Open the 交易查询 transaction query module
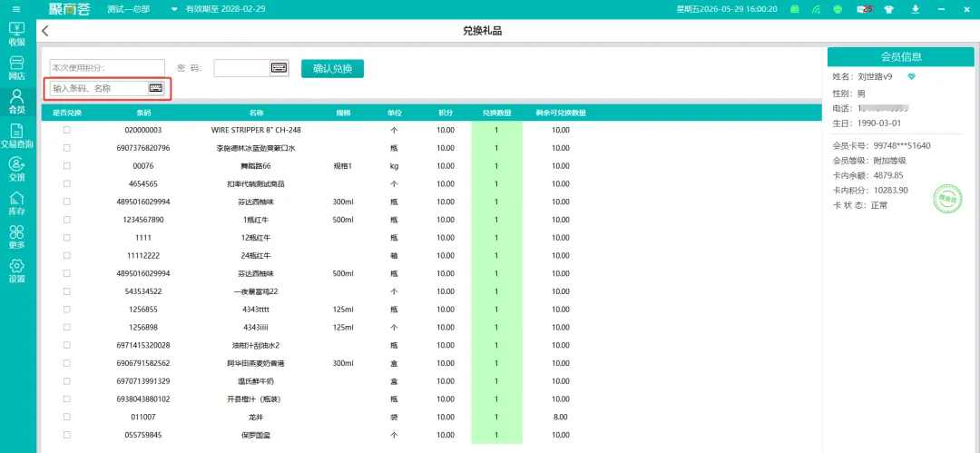The height and width of the screenshot is (453, 980). tap(17, 136)
